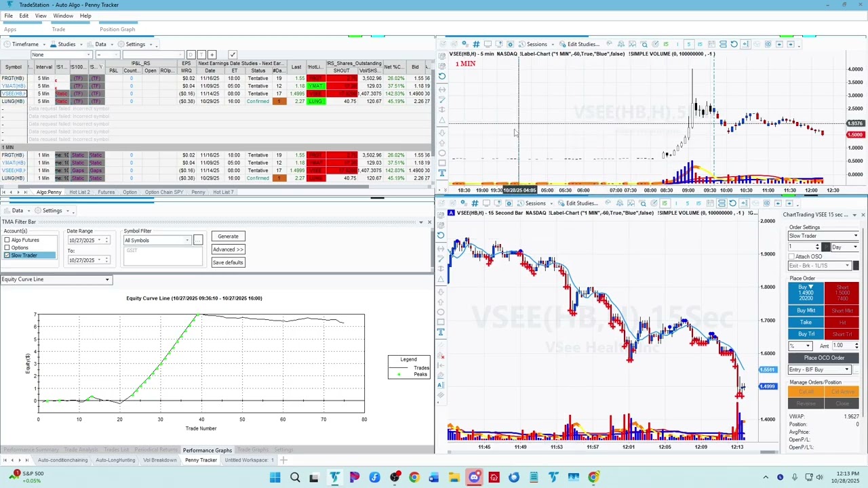Select the ellipse drawing tool on 5 min chart

[442, 153]
